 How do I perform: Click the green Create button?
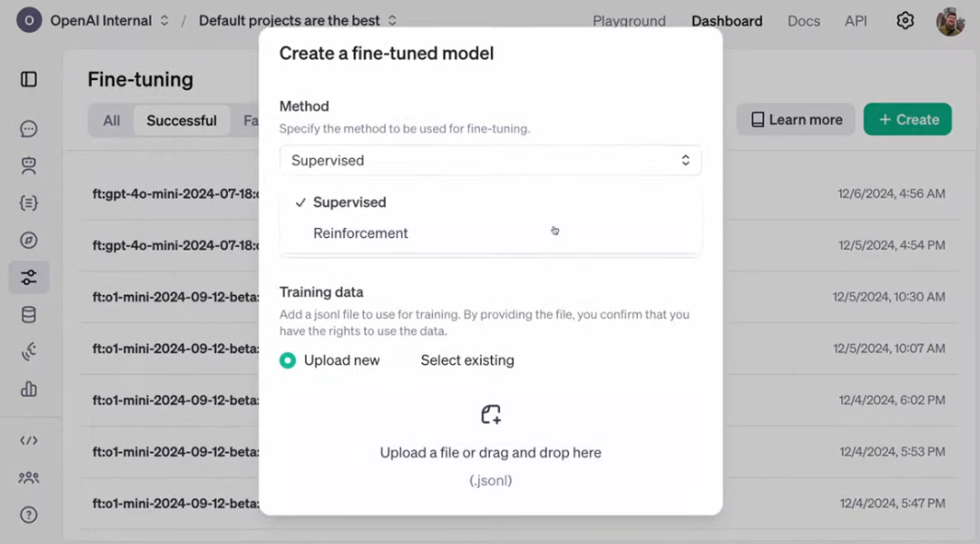click(907, 120)
